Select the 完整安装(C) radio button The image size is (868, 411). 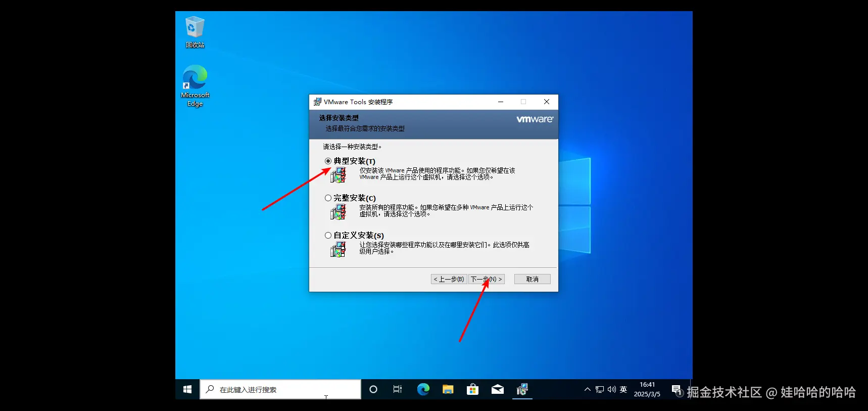[328, 198]
